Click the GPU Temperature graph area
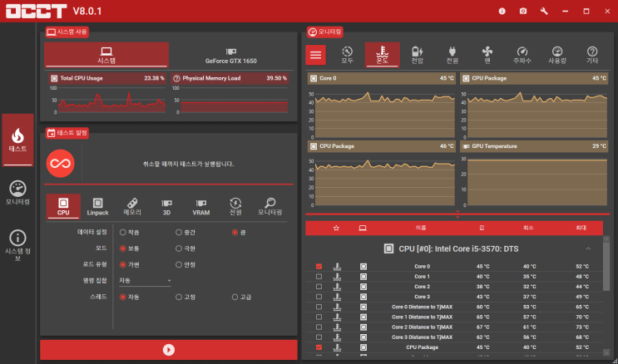The image size is (618, 364). point(536,182)
